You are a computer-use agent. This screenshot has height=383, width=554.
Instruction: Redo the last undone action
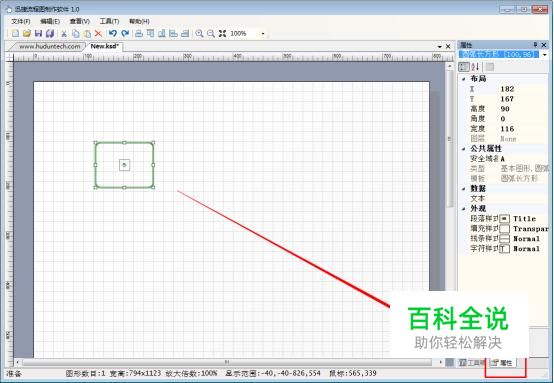tap(125, 34)
